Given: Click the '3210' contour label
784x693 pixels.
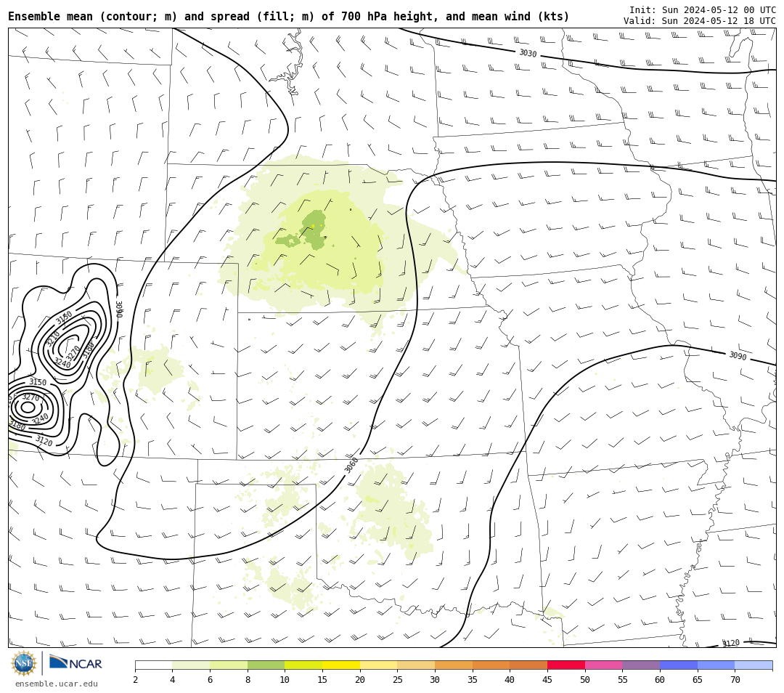Looking at the screenshot, I should pos(52,339).
